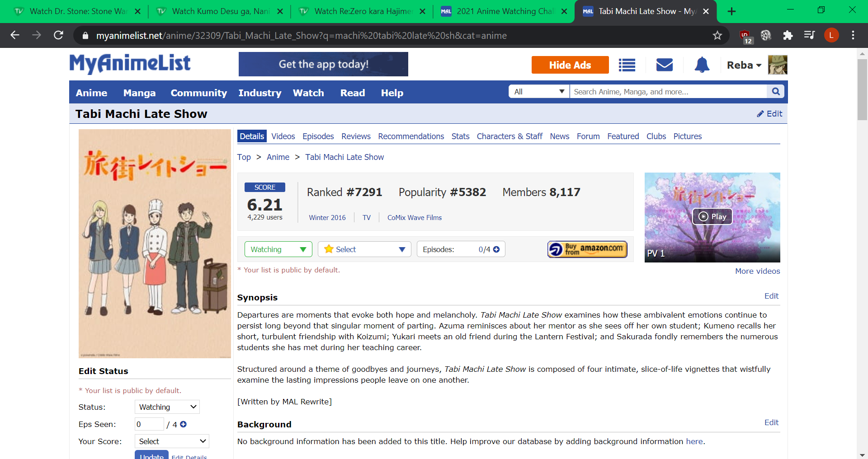Open the Your Score Select dropdown
This screenshot has width=868, height=459.
tap(172, 441)
